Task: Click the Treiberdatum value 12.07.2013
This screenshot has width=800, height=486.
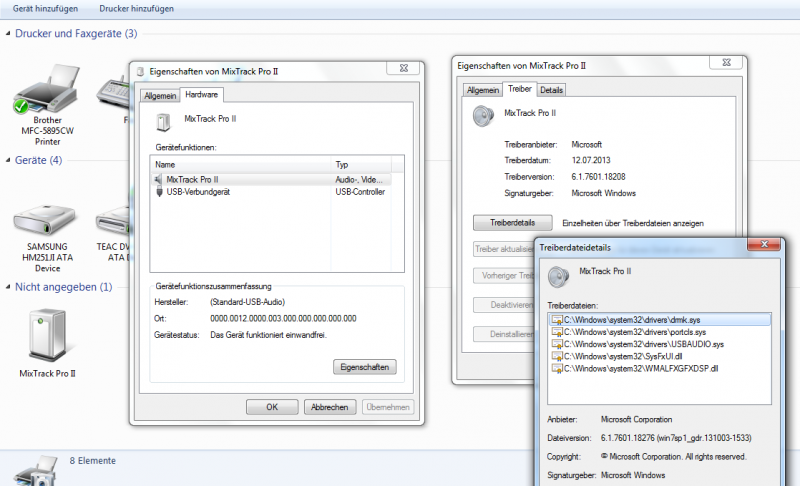Action: pos(591,160)
